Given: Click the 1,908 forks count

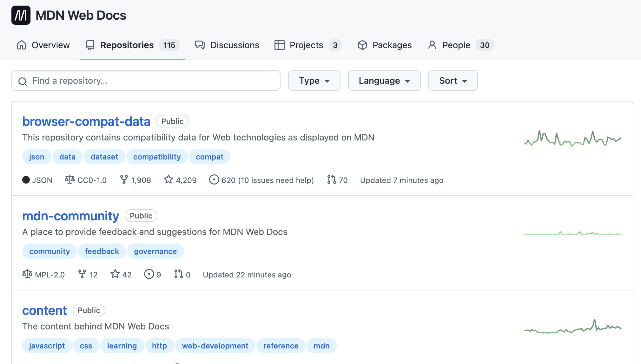Looking at the screenshot, I should point(141,180).
